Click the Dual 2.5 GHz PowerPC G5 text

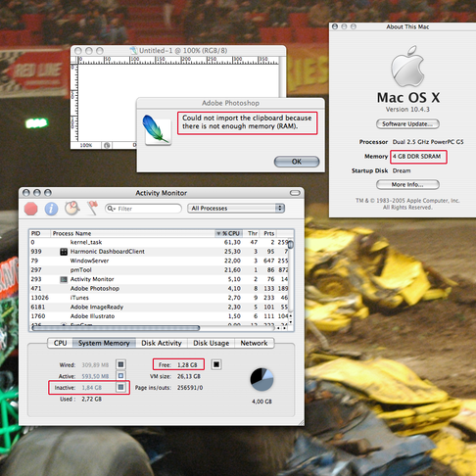click(x=428, y=142)
